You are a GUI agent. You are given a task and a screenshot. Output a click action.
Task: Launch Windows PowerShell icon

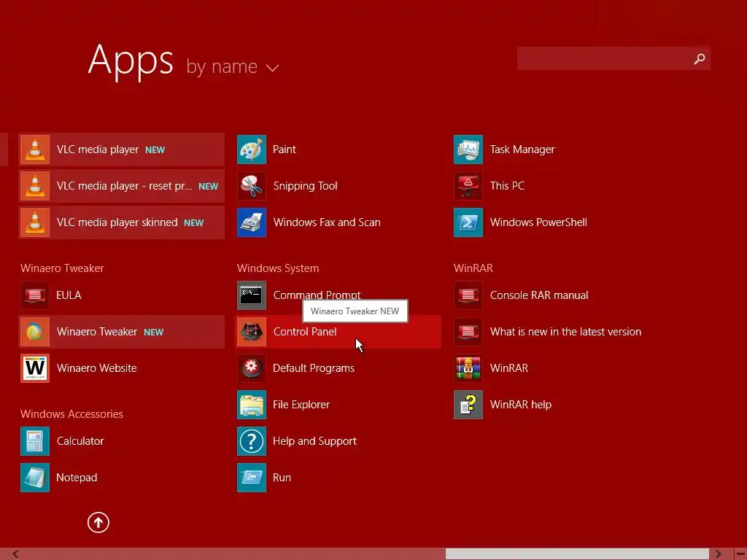coord(468,222)
